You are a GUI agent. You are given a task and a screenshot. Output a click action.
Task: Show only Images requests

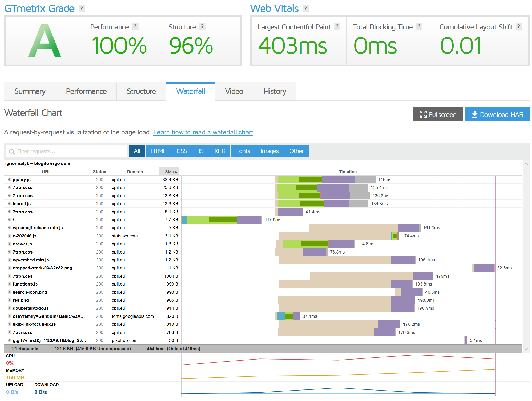pos(269,151)
